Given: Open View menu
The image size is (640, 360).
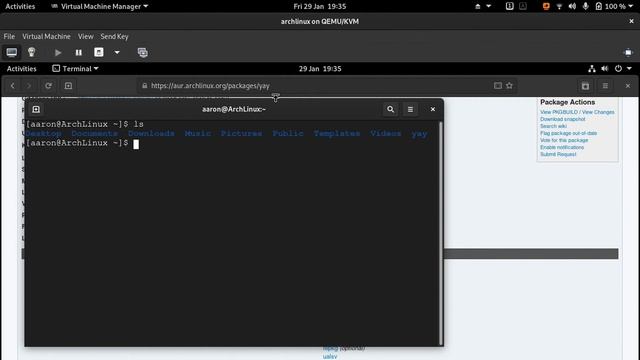Looking at the screenshot, I should (x=86, y=36).
